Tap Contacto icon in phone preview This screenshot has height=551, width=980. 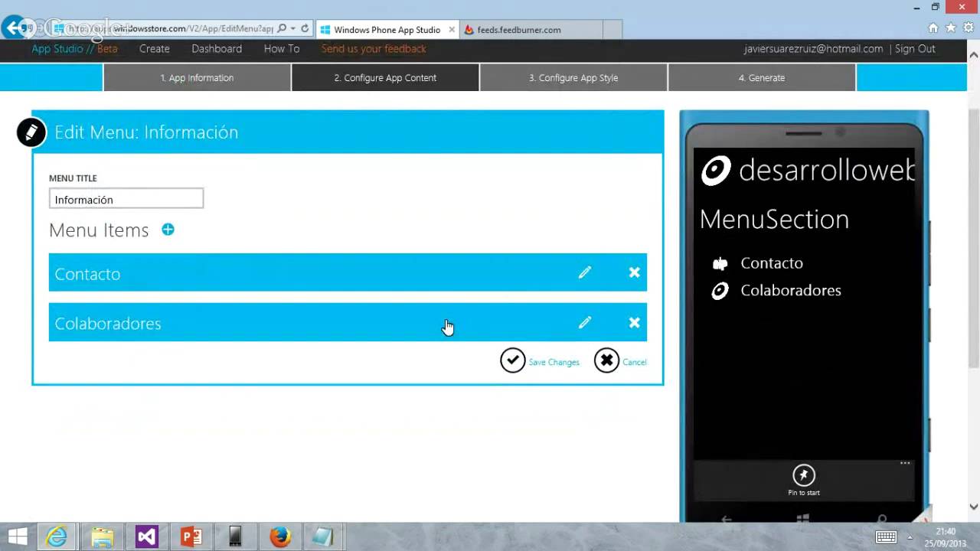720,264
